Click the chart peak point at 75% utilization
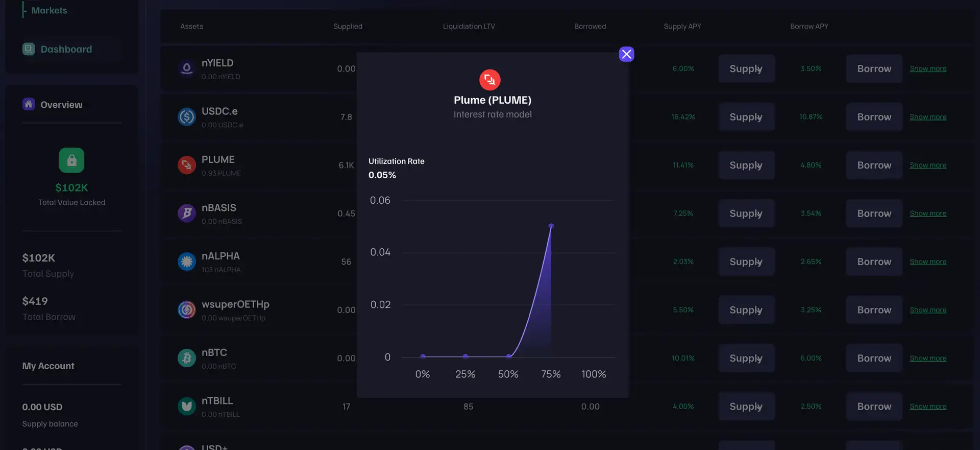 [x=551, y=225]
